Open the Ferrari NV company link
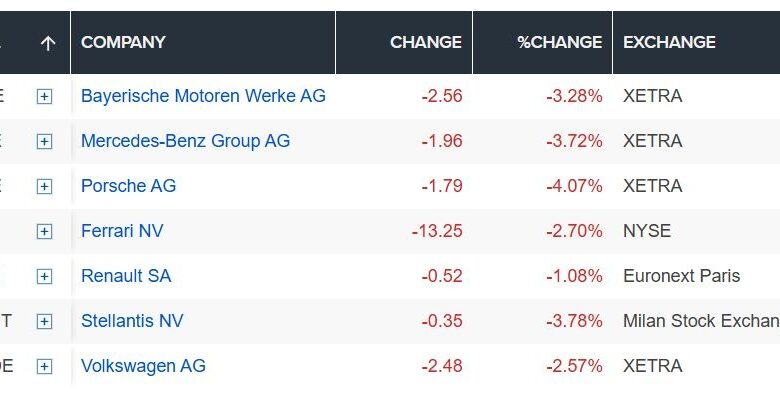The width and height of the screenshot is (780, 419). tap(122, 231)
